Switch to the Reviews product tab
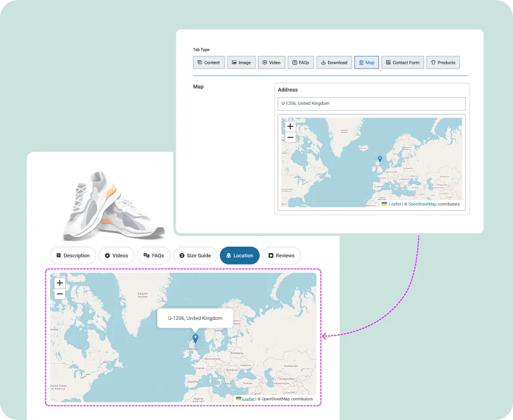Viewport: 513px width, 420px height. [x=281, y=256]
